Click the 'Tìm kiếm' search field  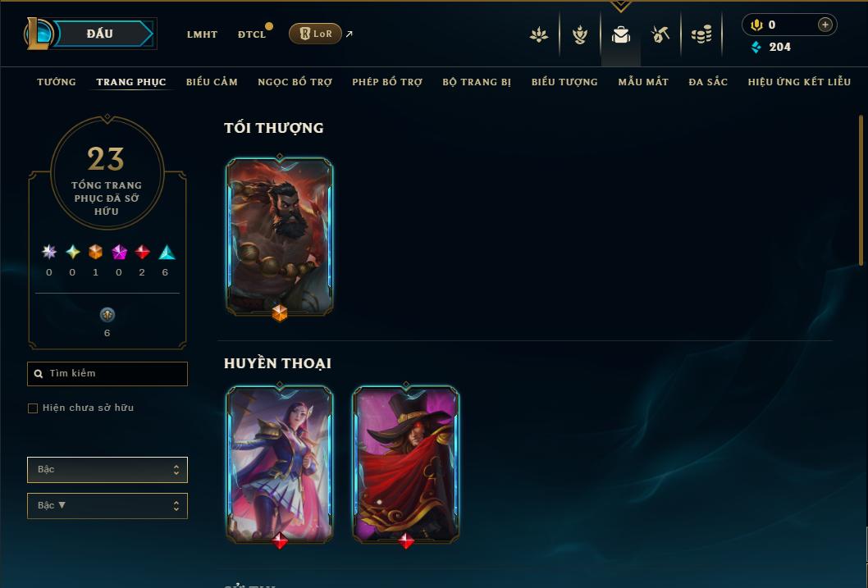107,374
